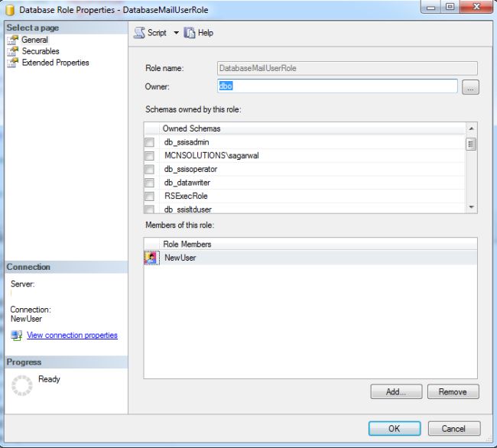Open the Extended Properties page
The height and width of the screenshot is (448, 497).
click(56, 63)
